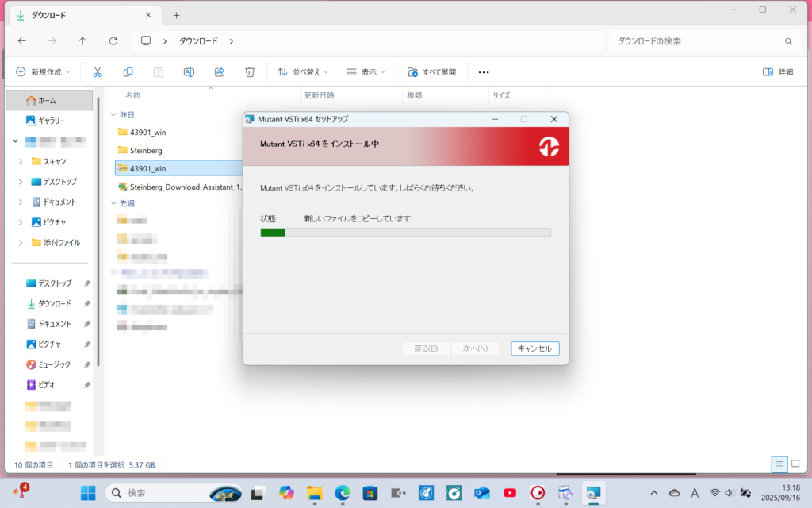Click the Cut scissors icon in toolbar

98,72
